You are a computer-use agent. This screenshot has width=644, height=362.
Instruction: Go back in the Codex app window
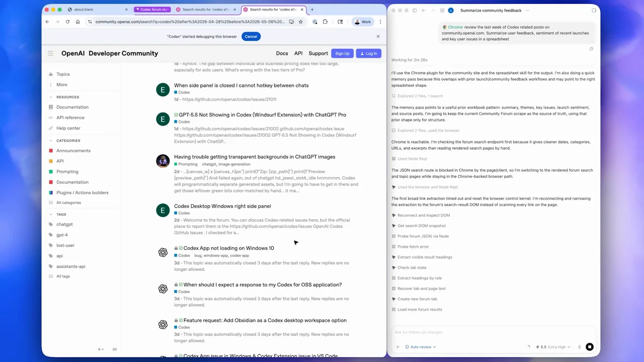coord(424,10)
